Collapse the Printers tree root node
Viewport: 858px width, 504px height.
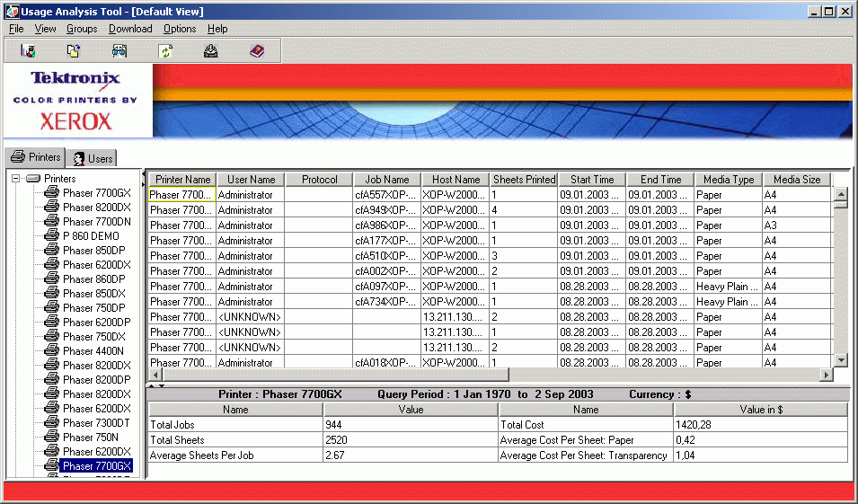tap(16, 179)
